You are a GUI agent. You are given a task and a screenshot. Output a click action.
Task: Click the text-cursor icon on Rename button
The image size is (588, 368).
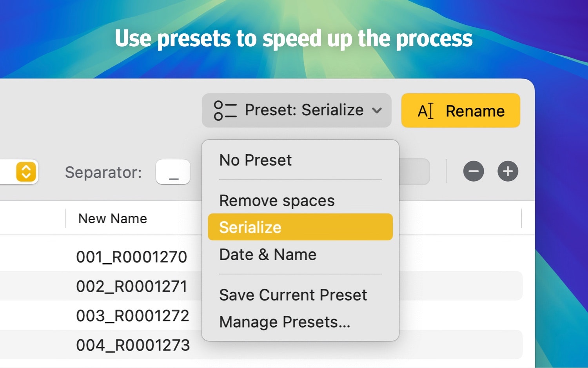click(426, 111)
